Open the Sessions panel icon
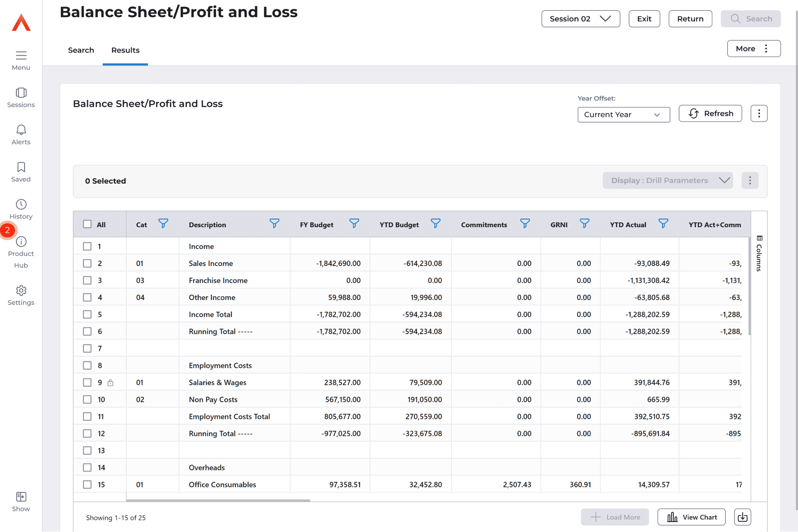Screen dimensions: 798x532 pyautogui.click(x=21, y=93)
